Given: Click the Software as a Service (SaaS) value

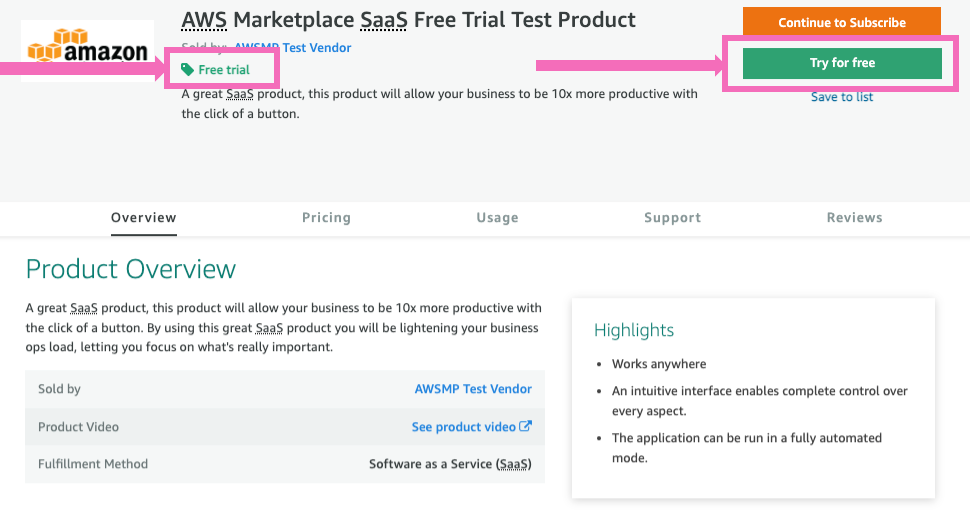Looking at the screenshot, I should [450, 464].
